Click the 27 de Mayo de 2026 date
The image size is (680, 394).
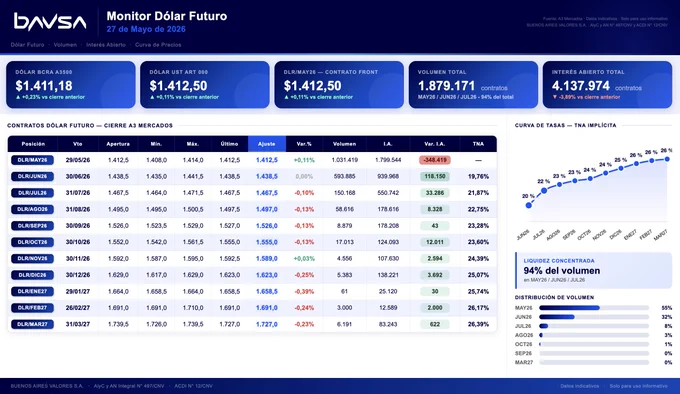[x=146, y=29]
